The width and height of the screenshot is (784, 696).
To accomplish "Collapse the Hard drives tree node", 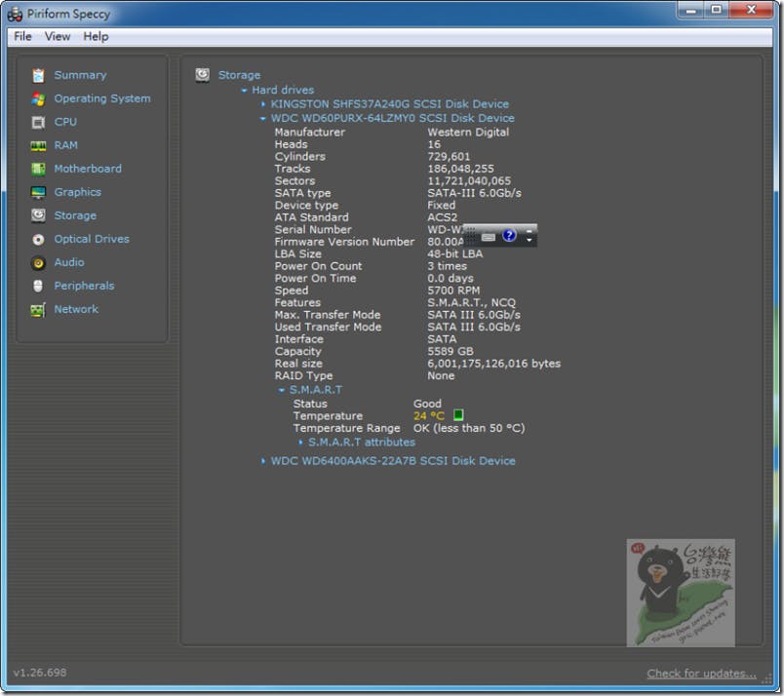I will (245, 90).
